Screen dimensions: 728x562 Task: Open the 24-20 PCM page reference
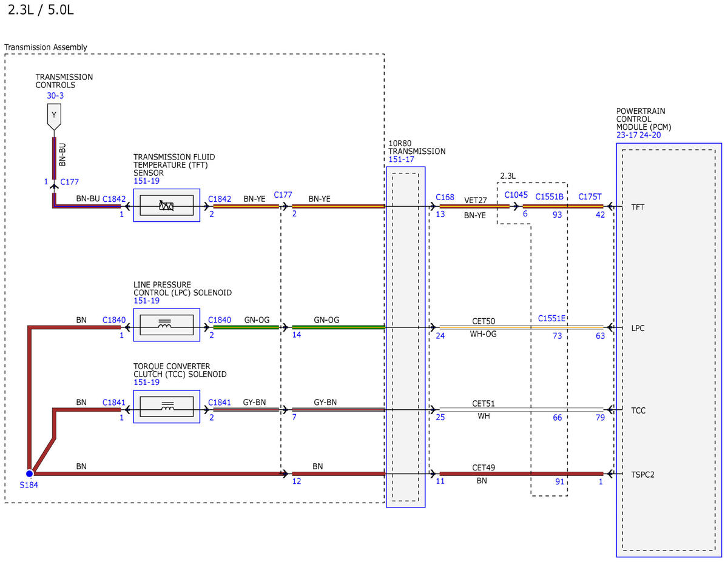click(x=650, y=135)
